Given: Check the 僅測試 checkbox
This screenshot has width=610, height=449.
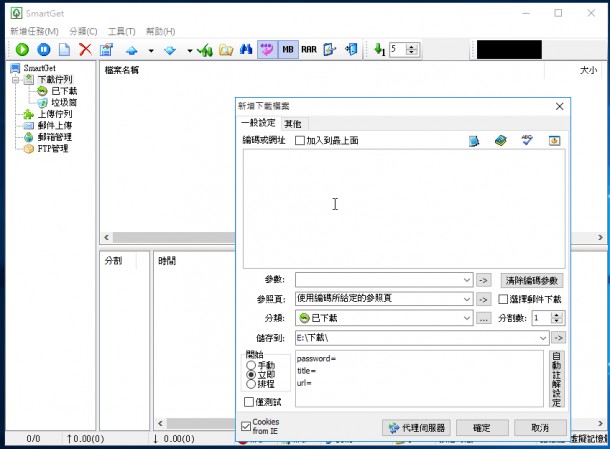Looking at the screenshot, I should click(x=249, y=402).
